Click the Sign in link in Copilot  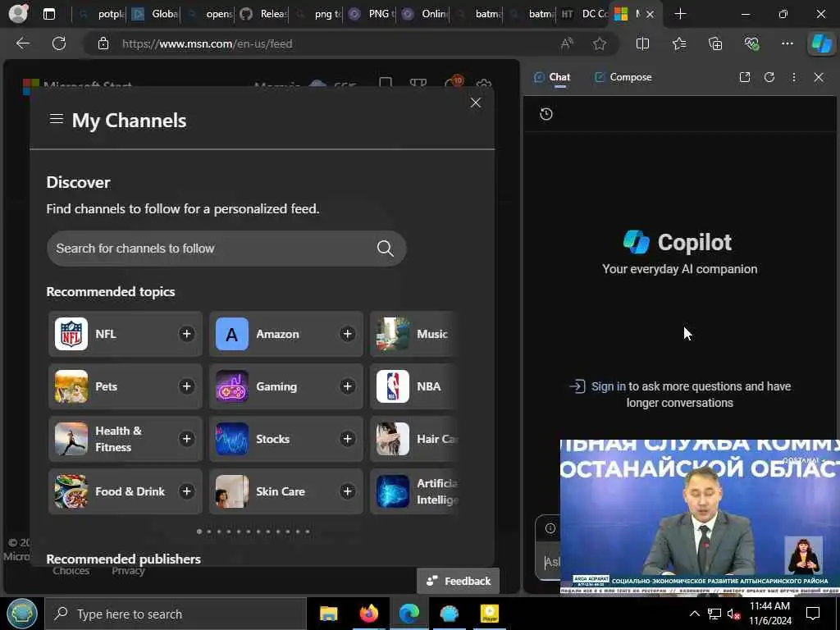tap(608, 386)
